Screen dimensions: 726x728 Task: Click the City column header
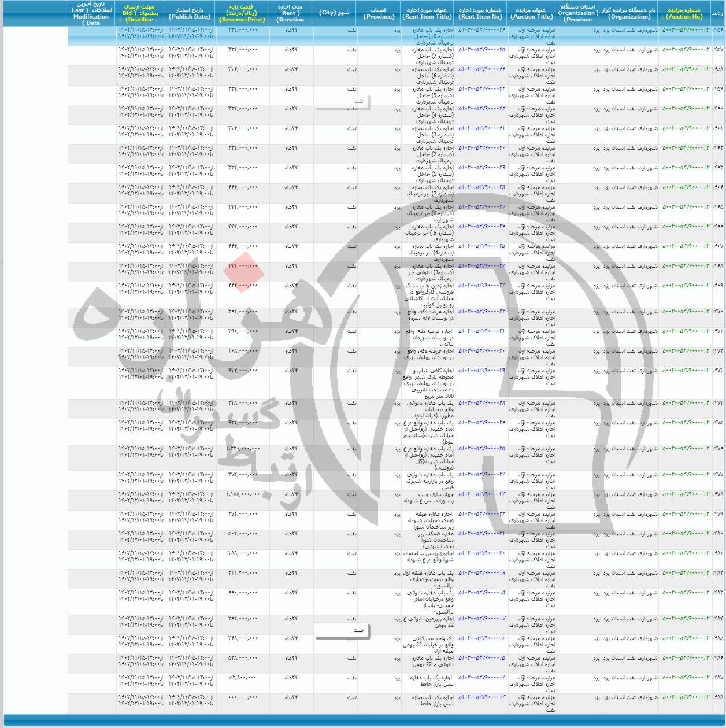335,13
